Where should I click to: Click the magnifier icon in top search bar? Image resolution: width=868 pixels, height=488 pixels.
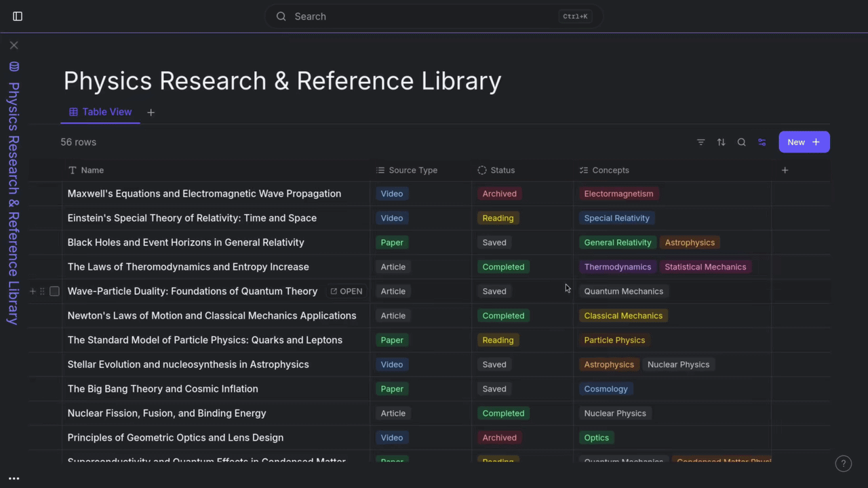pos(281,16)
